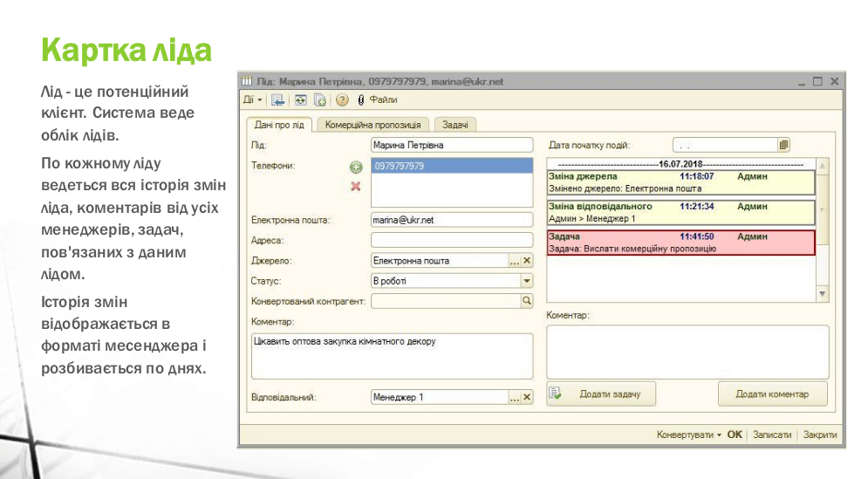Open the help question mark icon

coord(342,100)
